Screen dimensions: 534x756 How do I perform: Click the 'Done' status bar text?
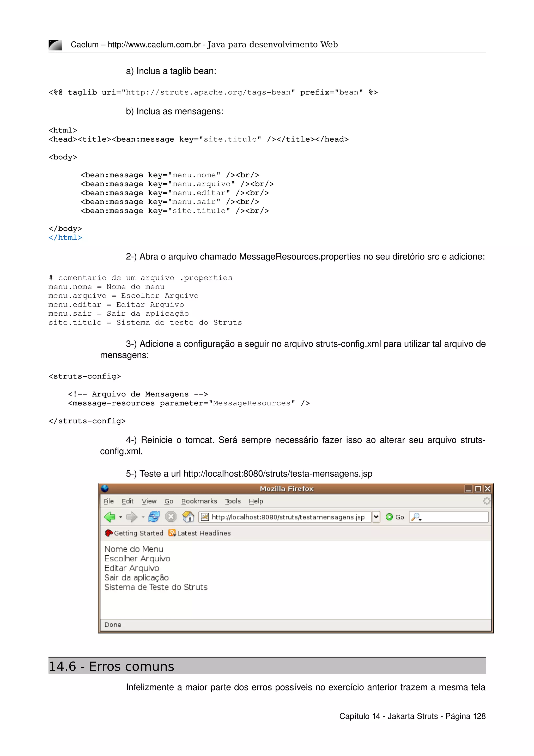click(113, 625)
